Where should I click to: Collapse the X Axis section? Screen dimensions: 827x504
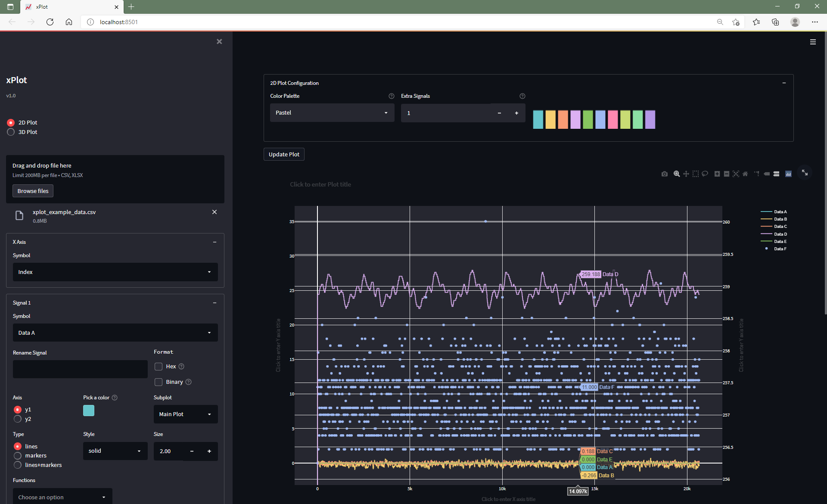point(215,242)
